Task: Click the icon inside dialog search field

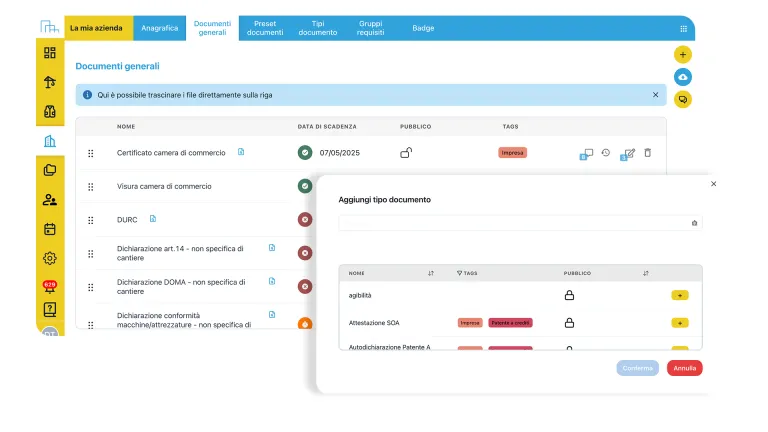Action: (694, 223)
